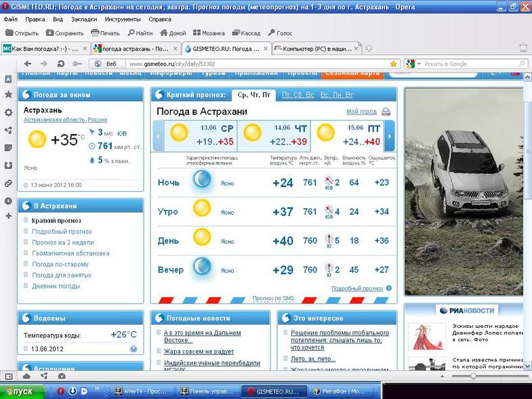Click the Google search field
The height and width of the screenshot is (399, 532).
pos(470,64)
